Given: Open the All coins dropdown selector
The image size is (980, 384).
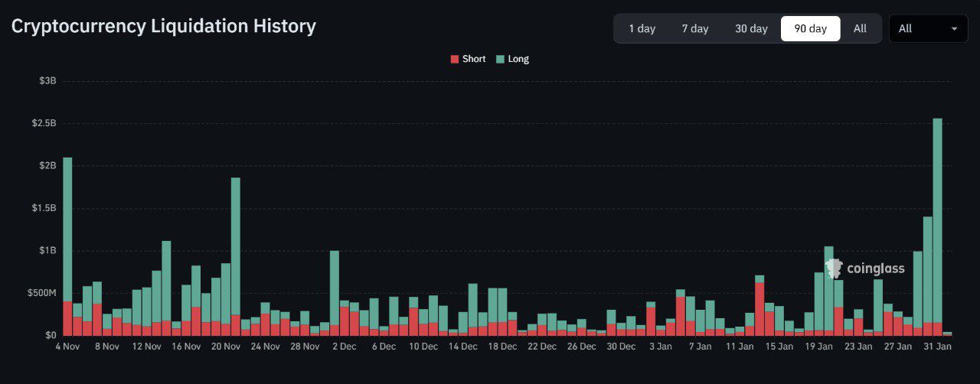Looking at the screenshot, I should (928, 28).
